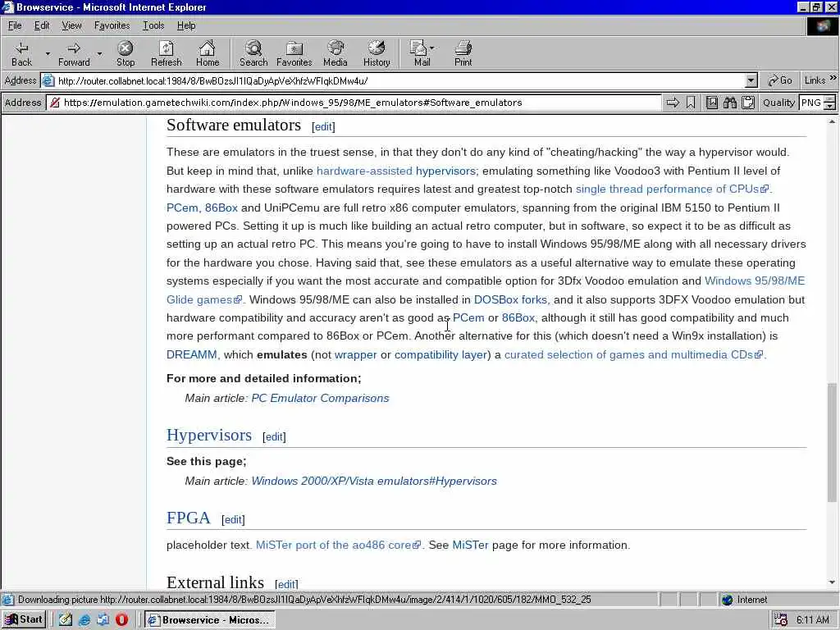Click the edit link beside Software emulators
Viewport: 840px width, 630px height.
(x=323, y=126)
